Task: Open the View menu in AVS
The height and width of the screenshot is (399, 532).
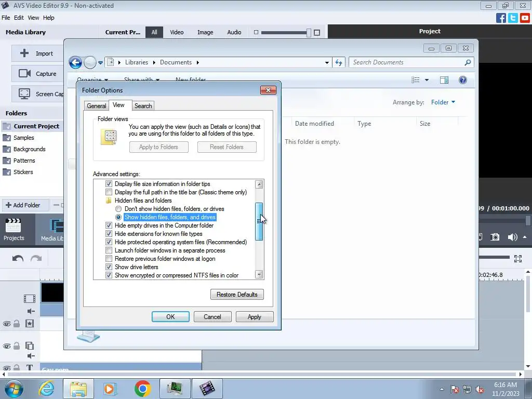Action: click(x=33, y=18)
